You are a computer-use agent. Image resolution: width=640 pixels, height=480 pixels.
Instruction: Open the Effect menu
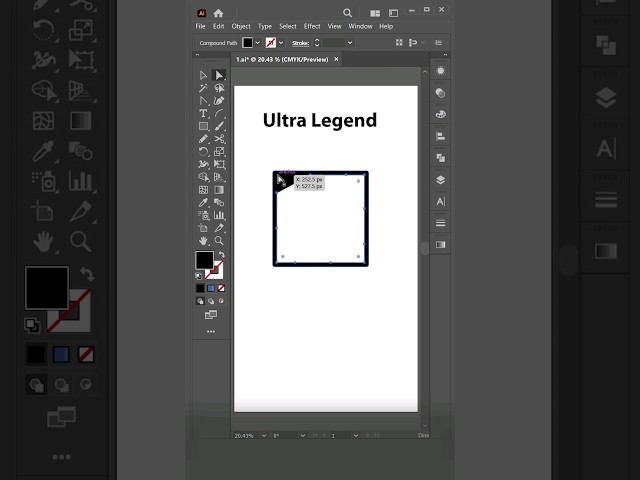tap(312, 26)
